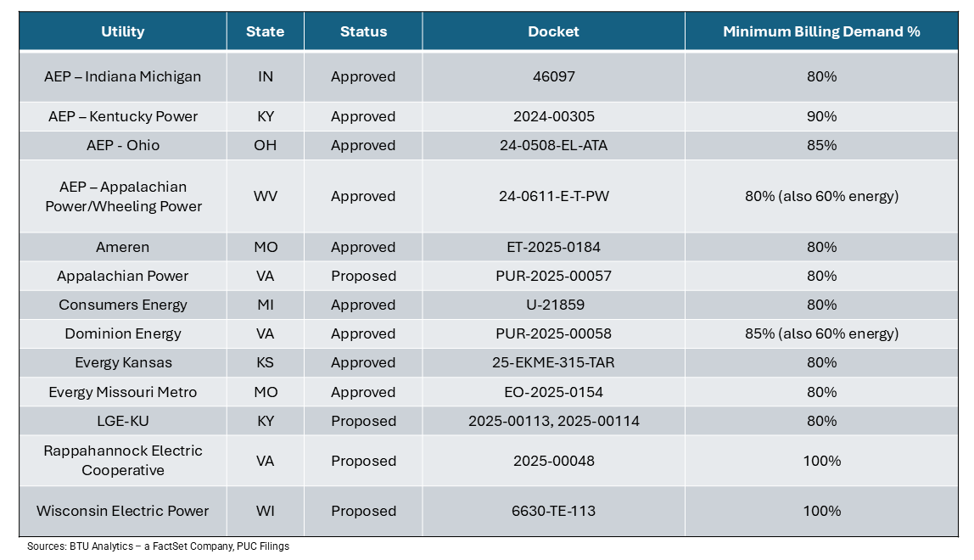Click the Ameren utility cell

[x=123, y=247]
